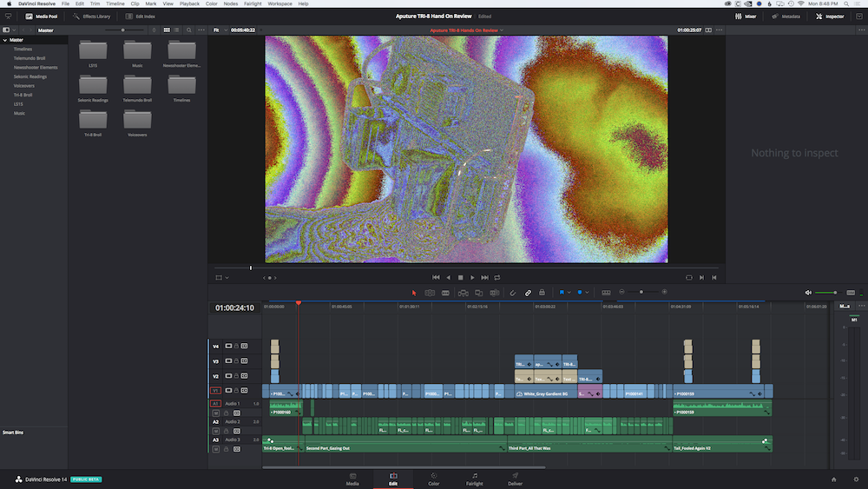Show the Inspector panel
The image size is (868, 489).
tap(830, 16)
